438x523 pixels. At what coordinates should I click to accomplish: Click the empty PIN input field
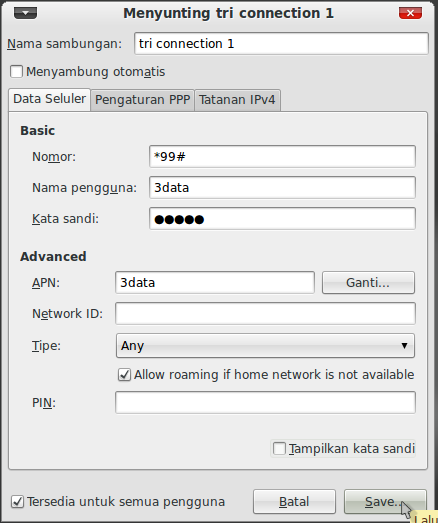coord(265,403)
